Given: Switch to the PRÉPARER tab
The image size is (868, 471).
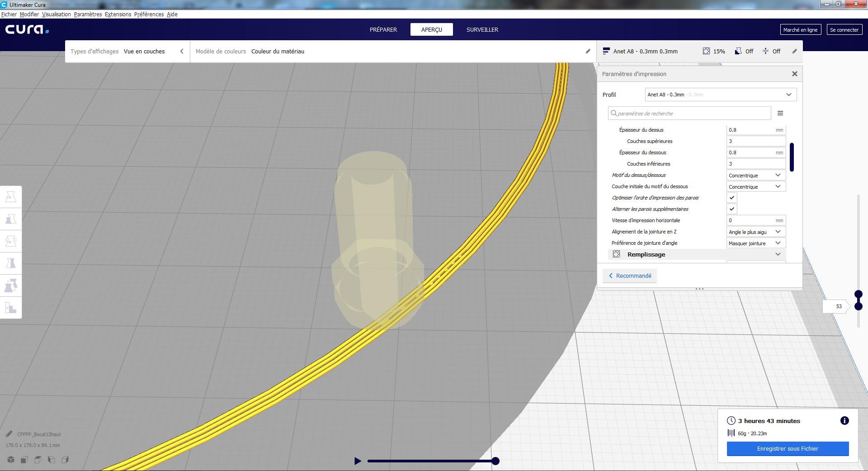Looking at the screenshot, I should click(x=383, y=29).
